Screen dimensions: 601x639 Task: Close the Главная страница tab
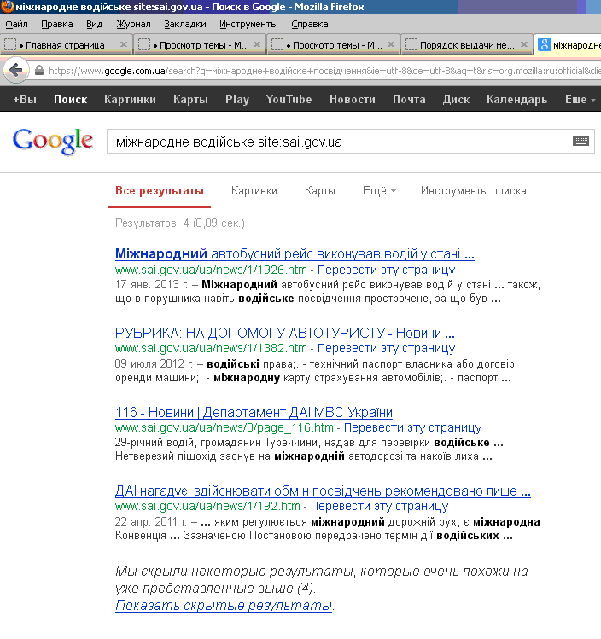tap(123, 44)
